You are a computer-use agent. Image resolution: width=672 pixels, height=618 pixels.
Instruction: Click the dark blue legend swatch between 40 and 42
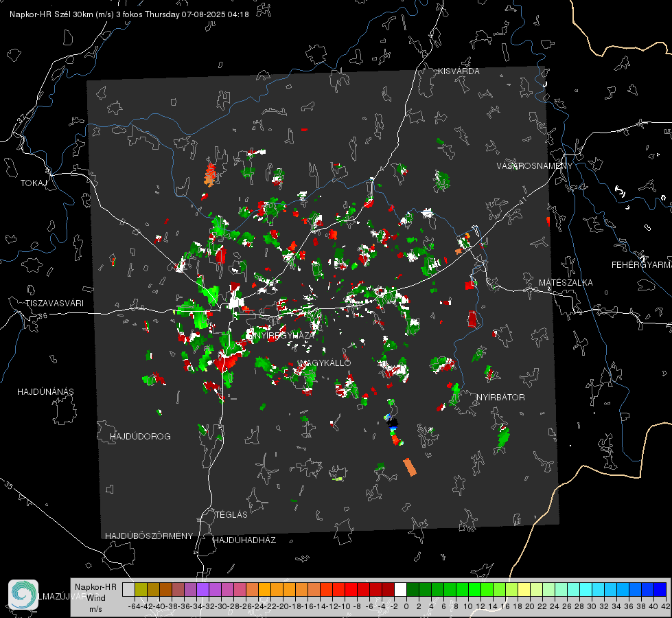pos(660,590)
